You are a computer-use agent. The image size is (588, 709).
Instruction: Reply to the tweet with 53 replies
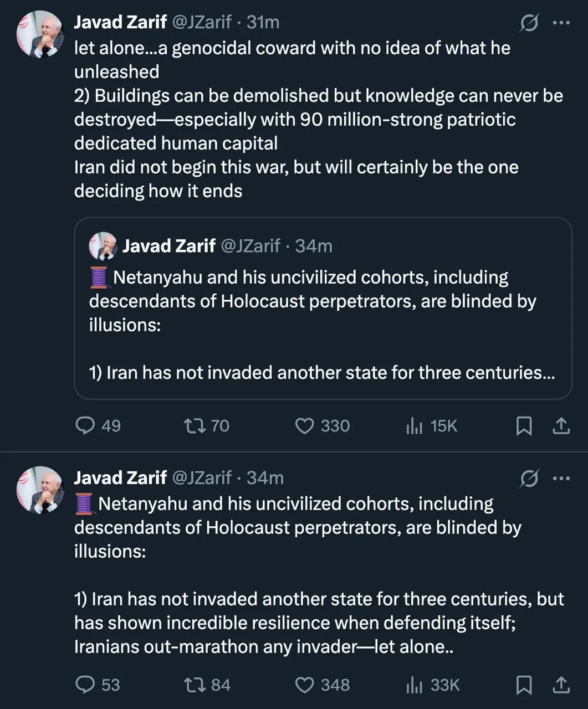click(85, 685)
